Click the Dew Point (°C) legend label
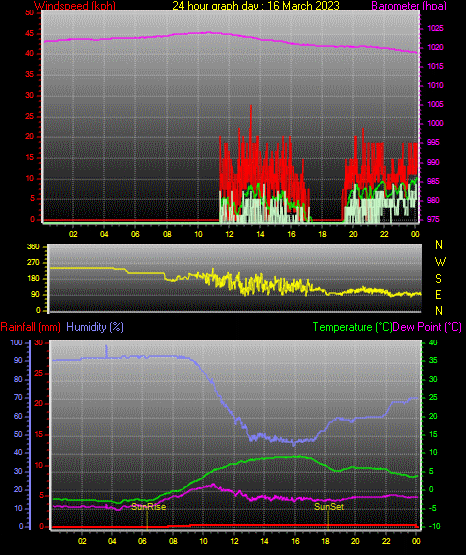 point(427,327)
